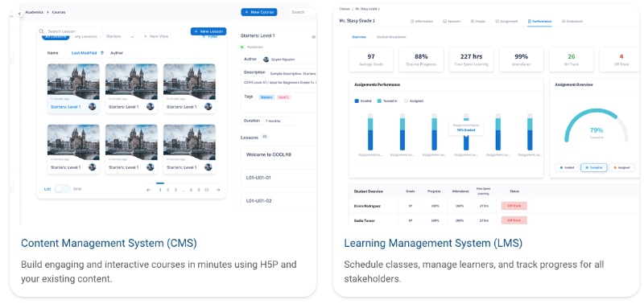Go to page 2 of lessons

[167, 190]
